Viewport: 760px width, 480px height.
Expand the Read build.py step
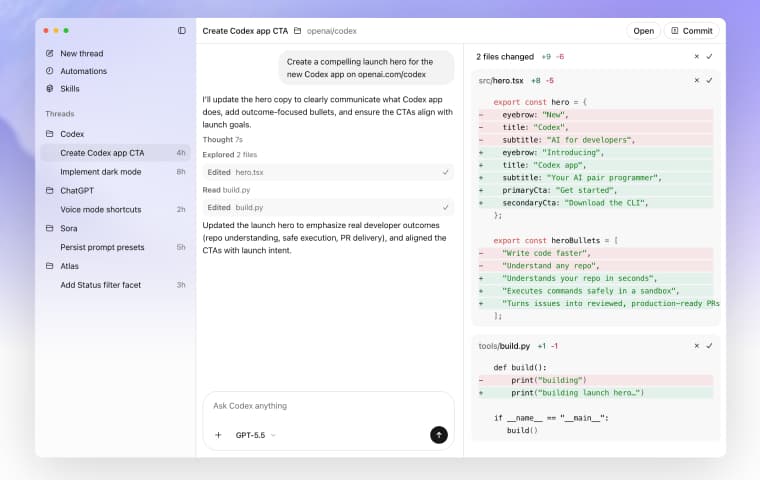tap(226, 190)
